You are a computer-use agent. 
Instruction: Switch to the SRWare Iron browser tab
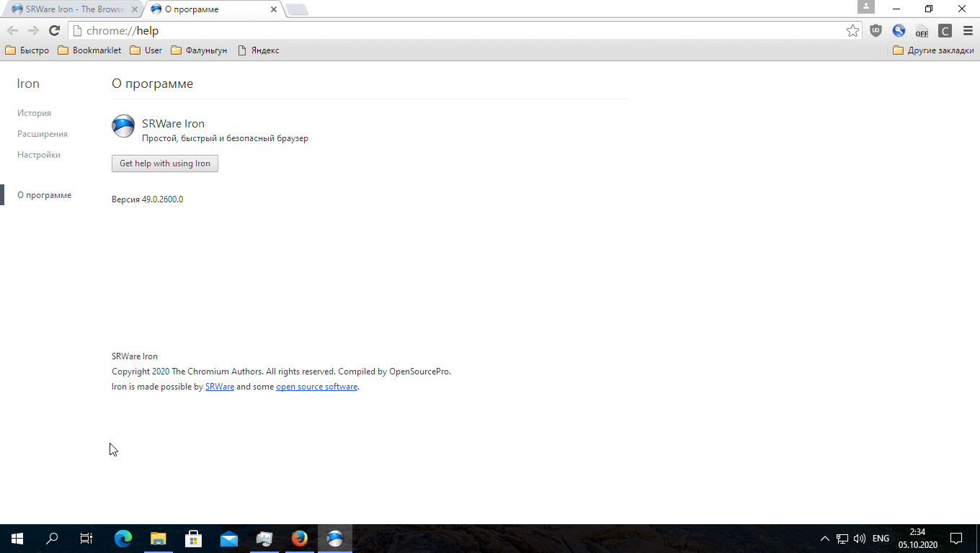(71, 9)
